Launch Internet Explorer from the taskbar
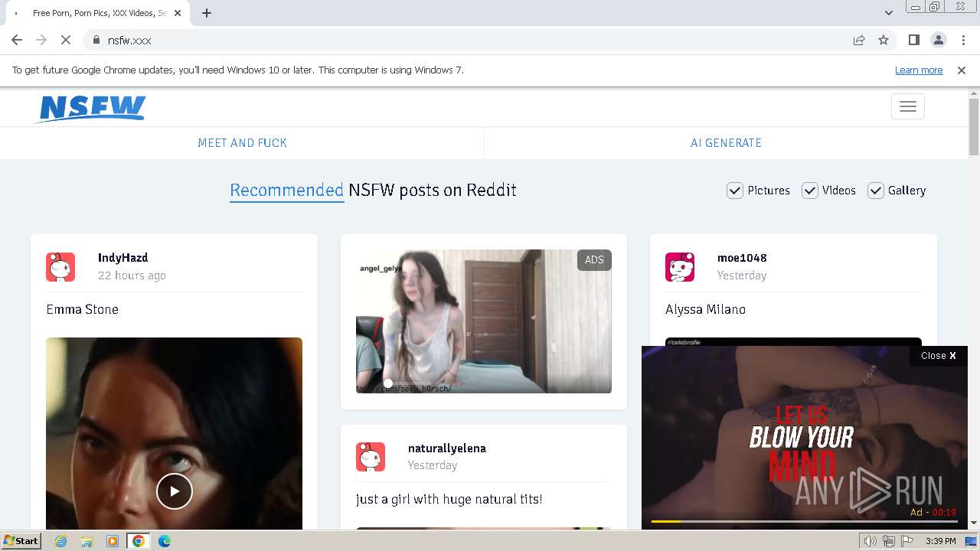Viewport: 980px width, 551px height. 61,541
